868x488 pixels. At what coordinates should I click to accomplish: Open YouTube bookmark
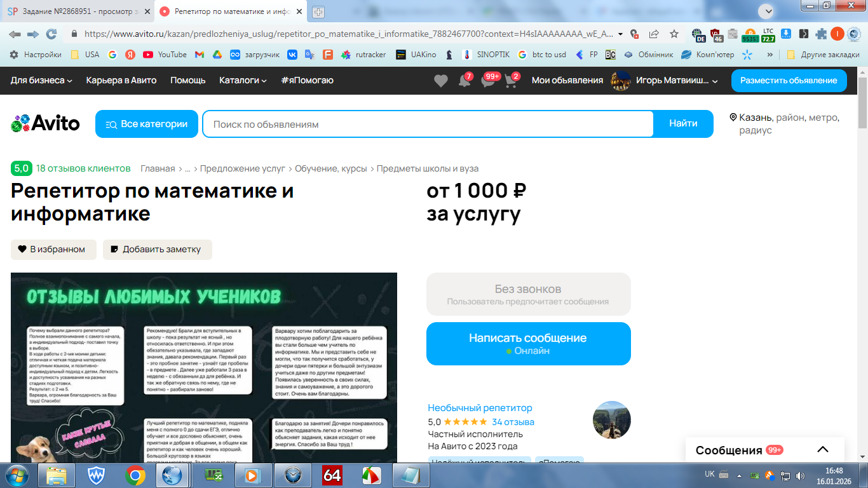click(x=165, y=55)
